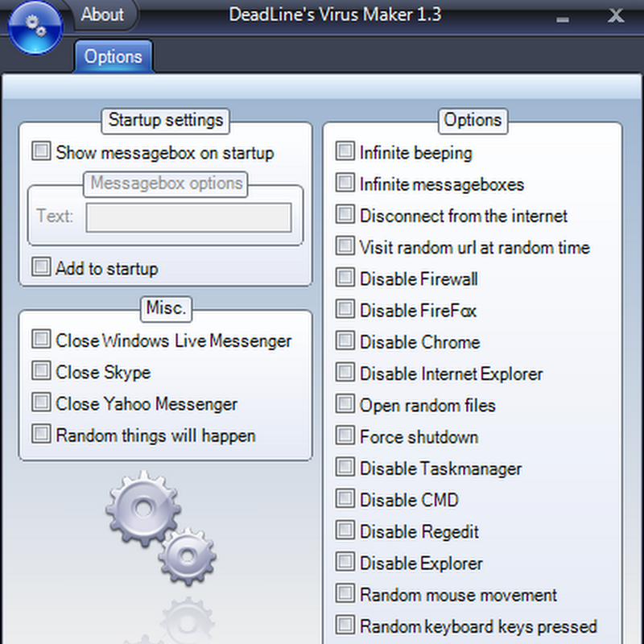Click the blue gears application orb

[35, 27]
